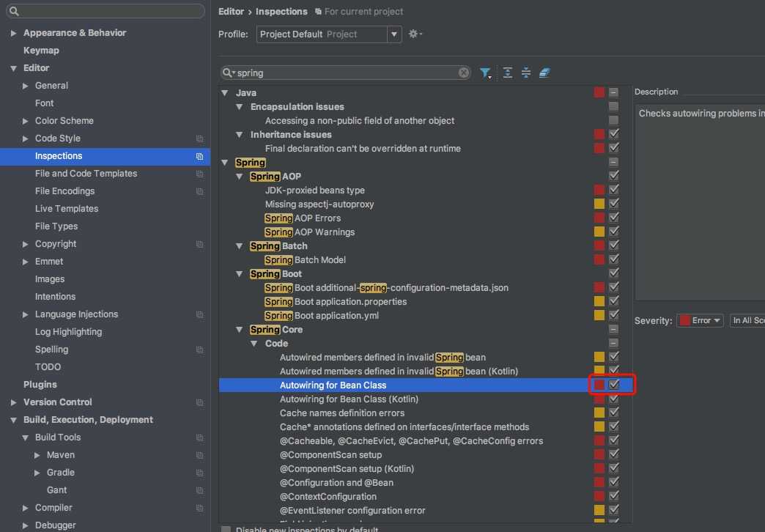Collapse the Spring AOP inspection group
The image size is (765, 532).
click(x=240, y=177)
